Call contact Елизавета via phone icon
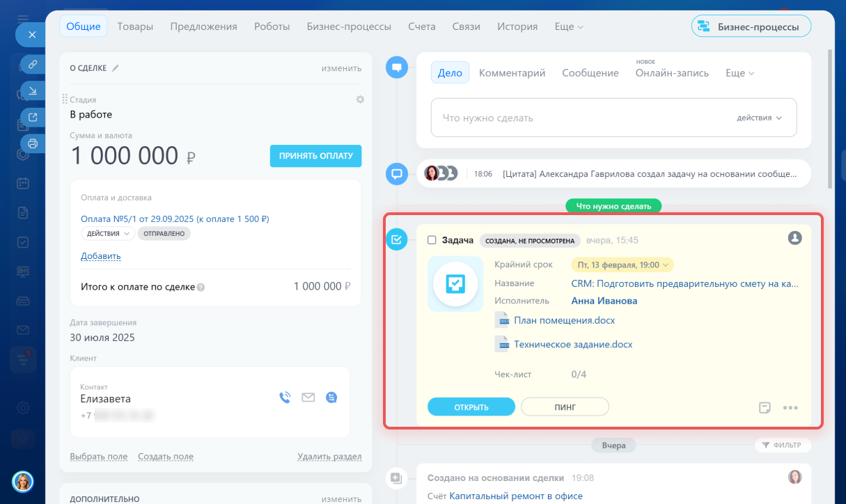This screenshot has width=846, height=504. [285, 397]
